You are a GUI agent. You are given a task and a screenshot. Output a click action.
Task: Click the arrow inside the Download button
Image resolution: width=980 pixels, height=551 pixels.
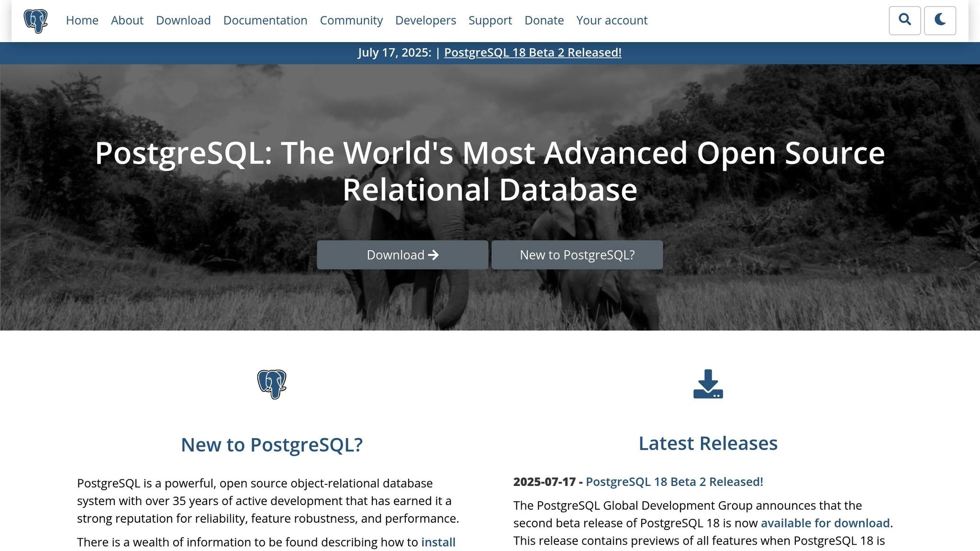click(434, 255)
